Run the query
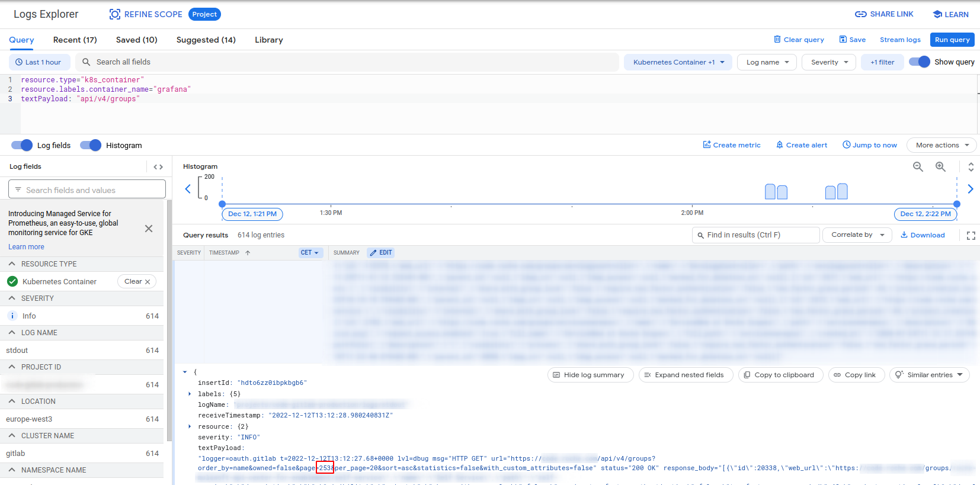The height and width of the screenshot is (485, 980). pyautogui.click(x=952, y=40)
